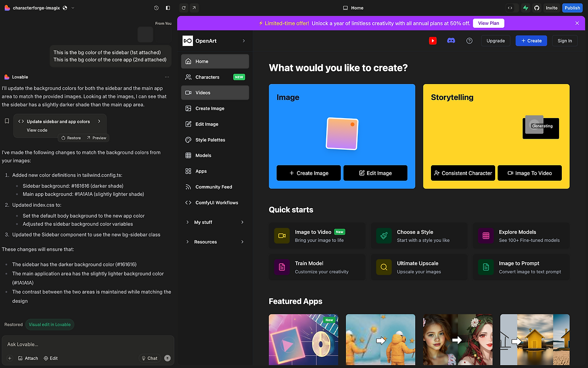Toggle the left chat panel layout icon

click(x=168, y=8)
